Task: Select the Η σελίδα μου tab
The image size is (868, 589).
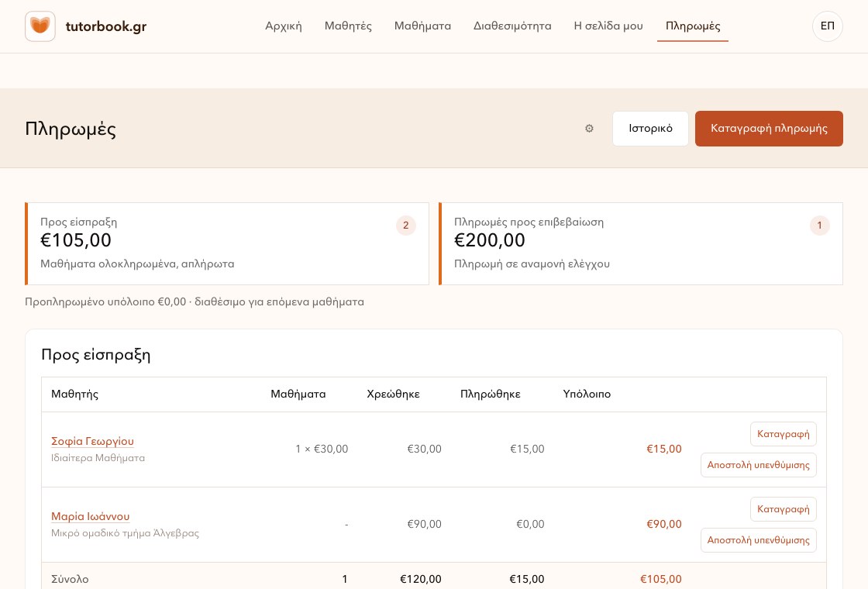Action: click(608, 26)
